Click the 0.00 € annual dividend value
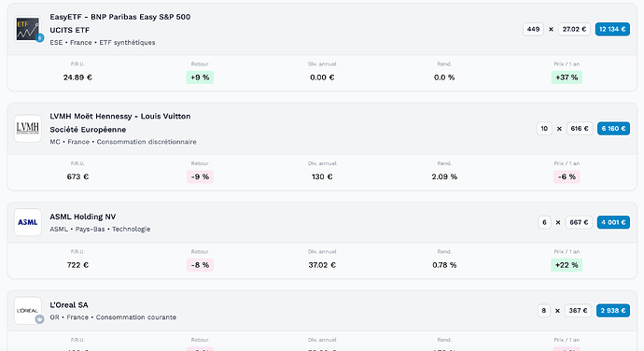Image resolution: width=644 pixels, height=351 pixels. tap(322, 77)
